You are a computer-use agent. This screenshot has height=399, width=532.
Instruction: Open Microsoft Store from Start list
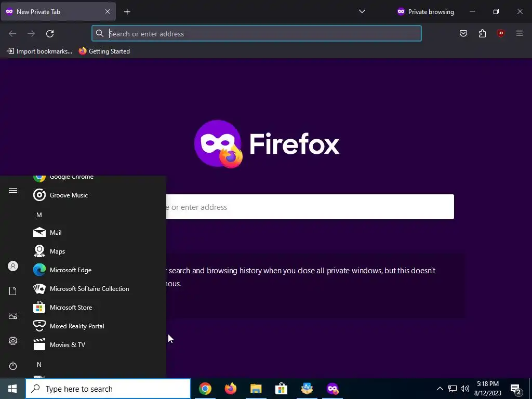99,308
